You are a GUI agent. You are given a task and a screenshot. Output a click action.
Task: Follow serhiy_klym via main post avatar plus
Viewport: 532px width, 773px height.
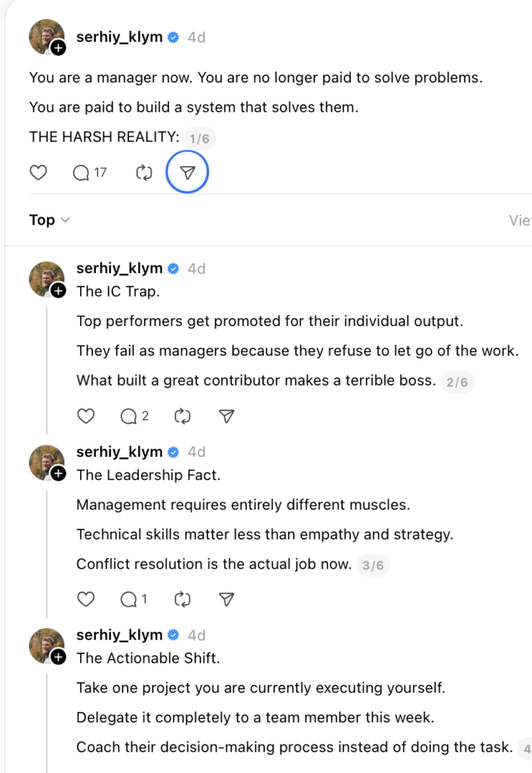click(x=58, y=48)
